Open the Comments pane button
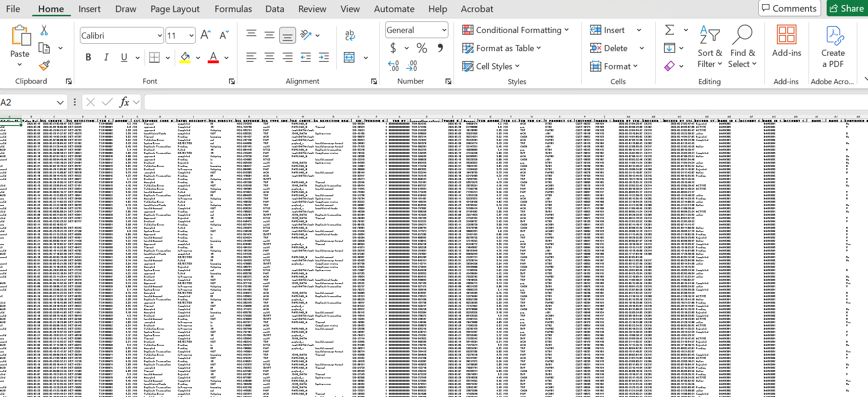The image size is (868, 397). tap(789, 8)
